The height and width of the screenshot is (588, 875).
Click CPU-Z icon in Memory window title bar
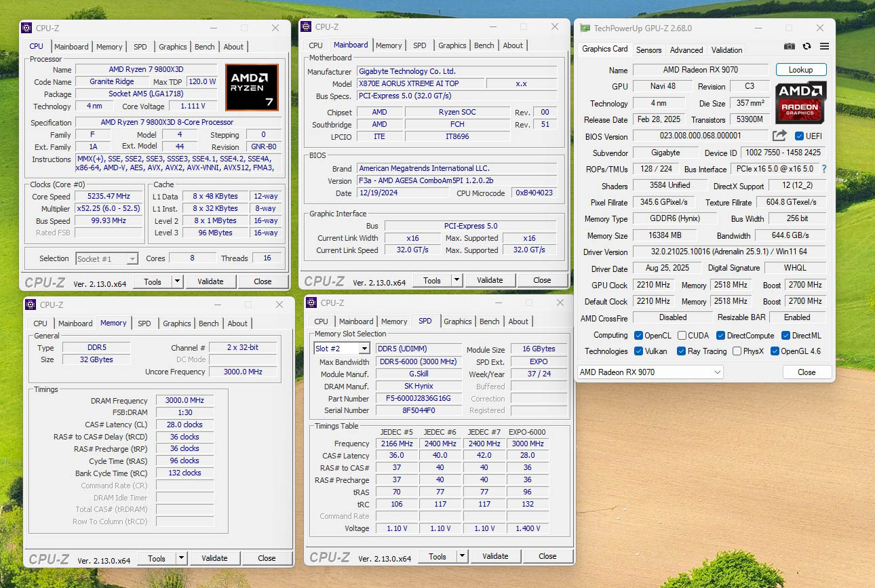tap(31, 305)
